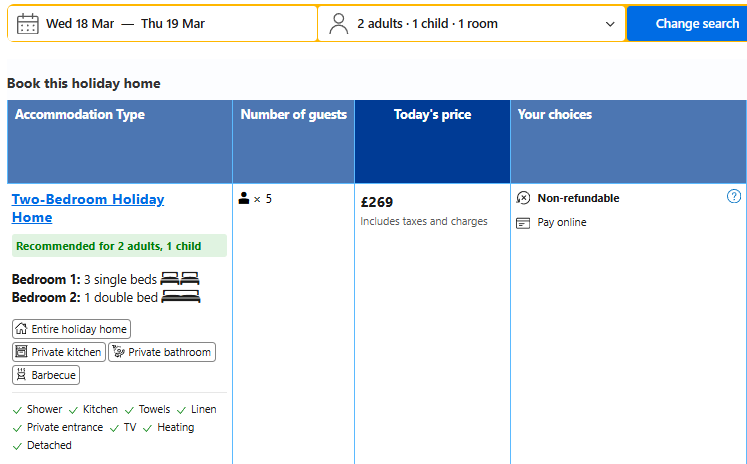Click the grill icon in the Barbecue badge
Image resolution: width=747 pixels, height=464 pixels.
pyautogui.click(x=21, y=375)
